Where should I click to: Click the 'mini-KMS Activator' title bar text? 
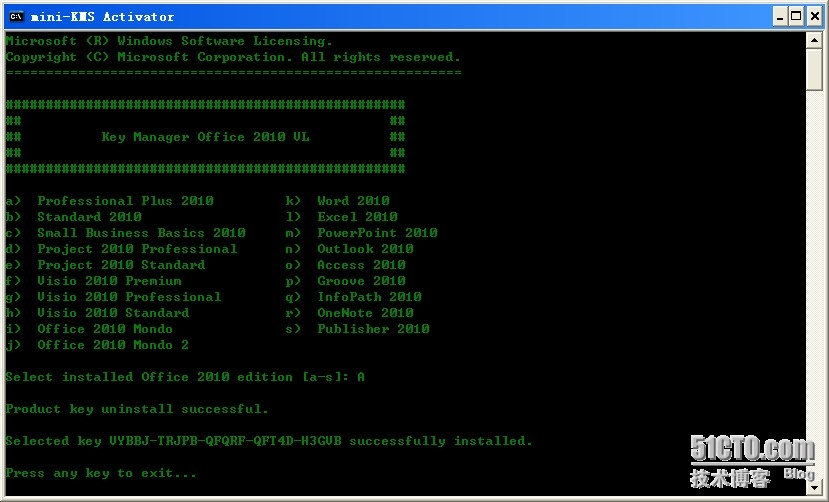pos(102,17)
